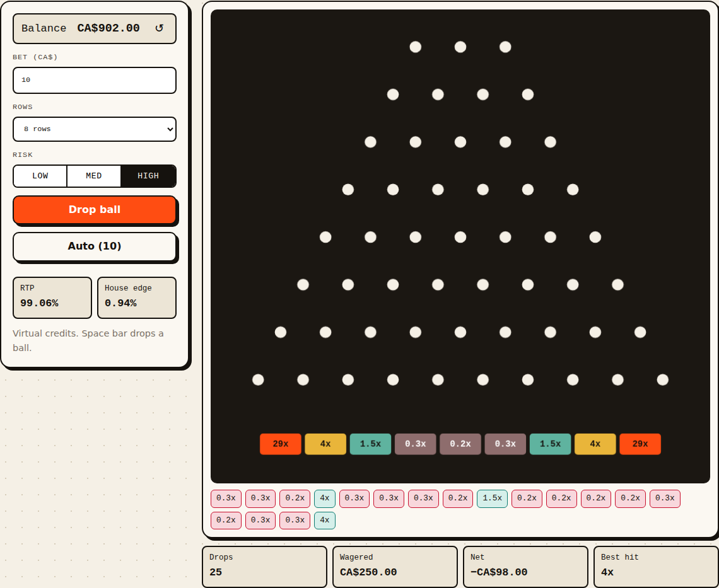Select MED risk level
Viewport: 719px width, 588px height.
(93, 176)
